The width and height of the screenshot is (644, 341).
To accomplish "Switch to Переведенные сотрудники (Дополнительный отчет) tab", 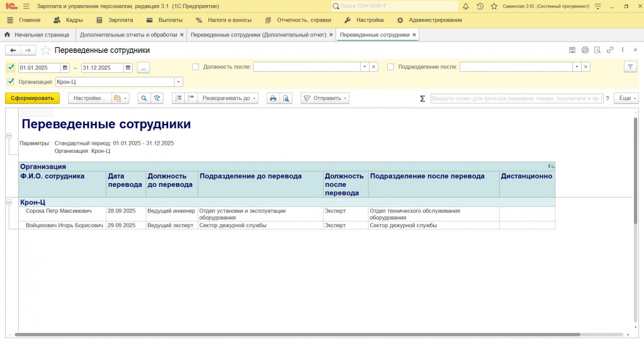I will tap(258, 35).
